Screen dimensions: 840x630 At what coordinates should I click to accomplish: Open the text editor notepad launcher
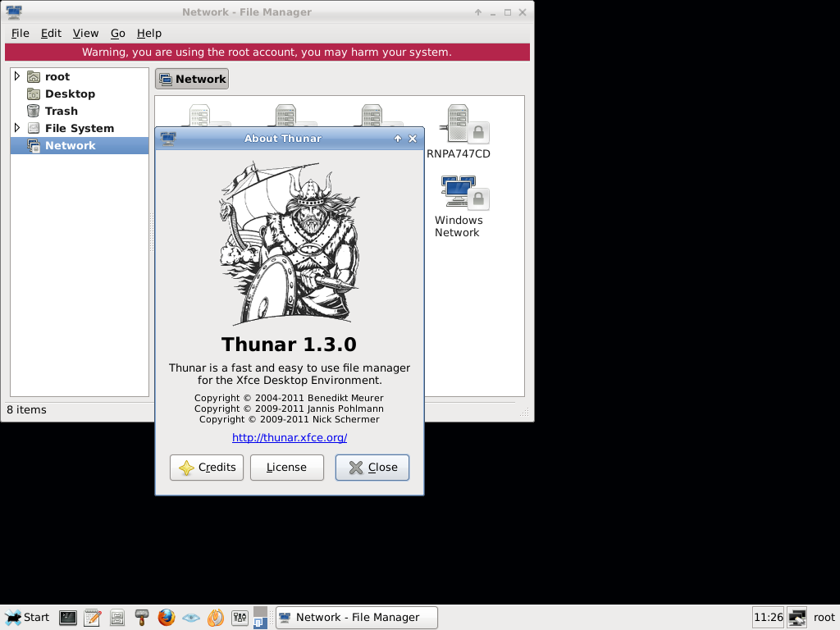pyautogui.click(x=93, y=618)
